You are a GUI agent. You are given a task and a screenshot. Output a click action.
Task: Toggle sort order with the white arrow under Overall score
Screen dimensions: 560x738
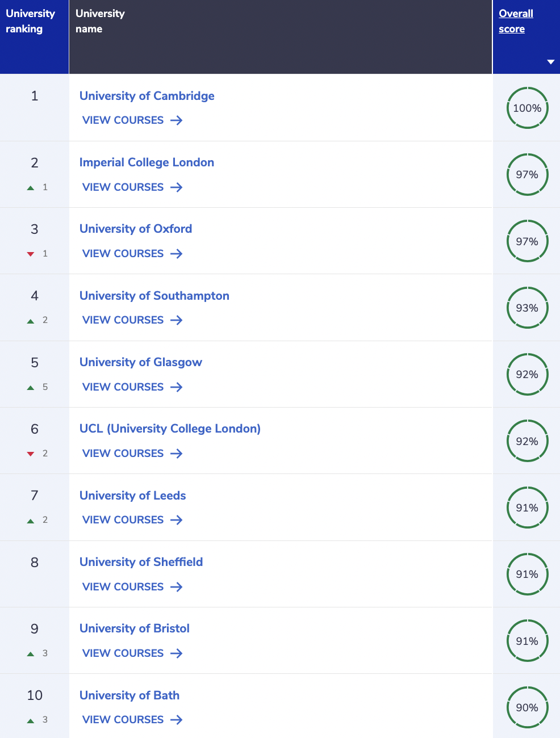click(550, 62)
